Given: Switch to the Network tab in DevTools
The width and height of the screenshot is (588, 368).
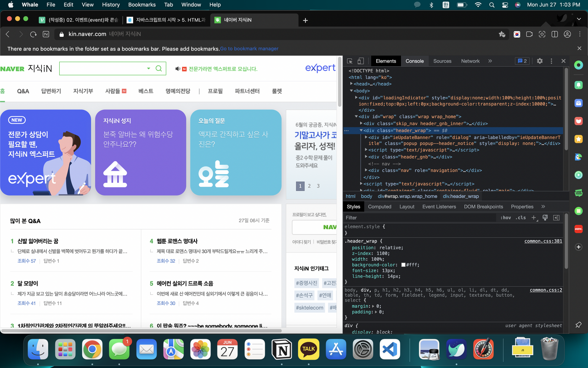Looking at the screenshot, I should click(470, 61).
